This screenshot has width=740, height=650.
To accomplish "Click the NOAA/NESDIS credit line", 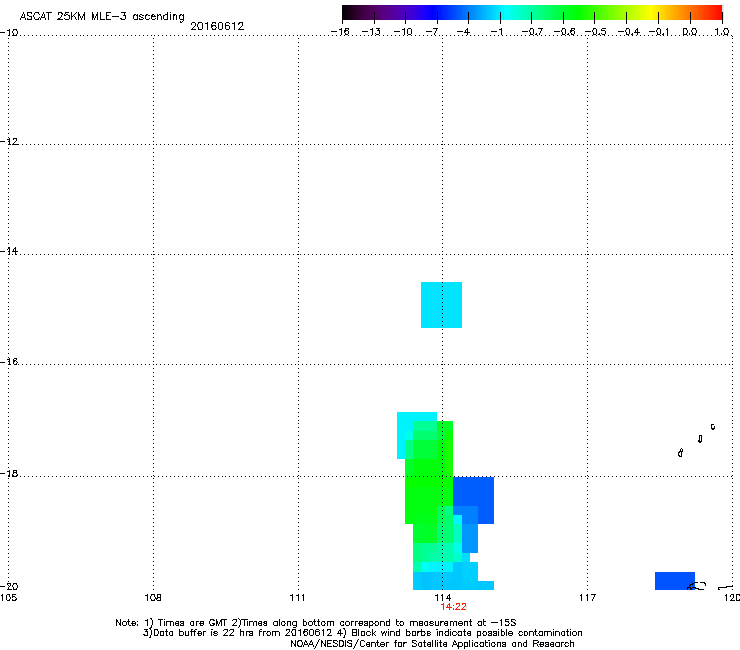I will coord(432,644).
